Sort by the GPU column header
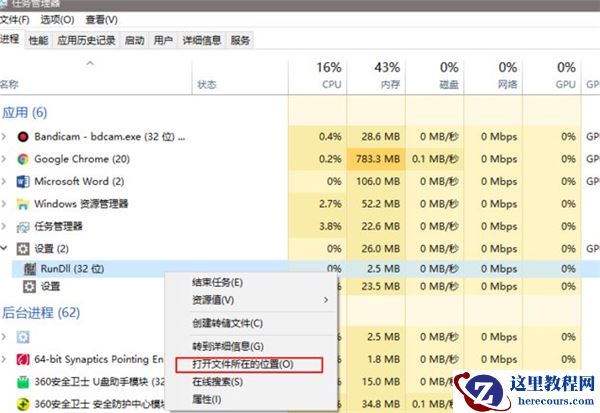The height and width of the screenshot is (413, 600). pos(566,84)
